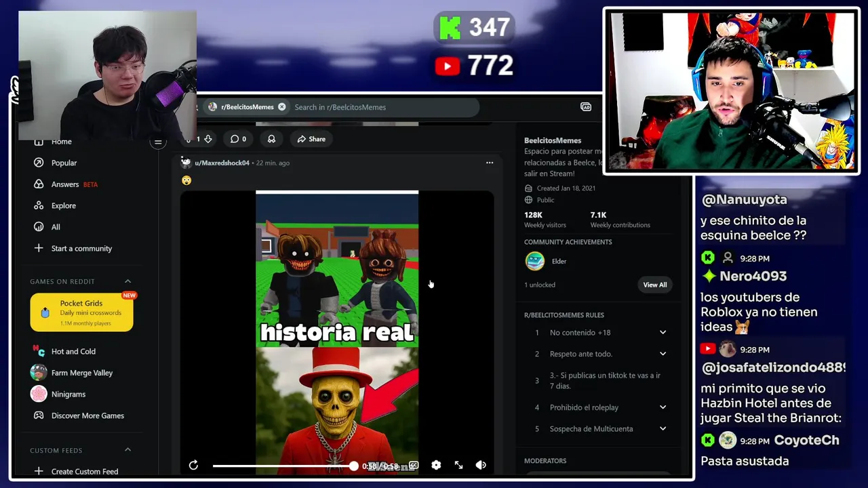Click the Pasta asustada chat message
This screenshot has height=488, width=868.
(745, 461)
